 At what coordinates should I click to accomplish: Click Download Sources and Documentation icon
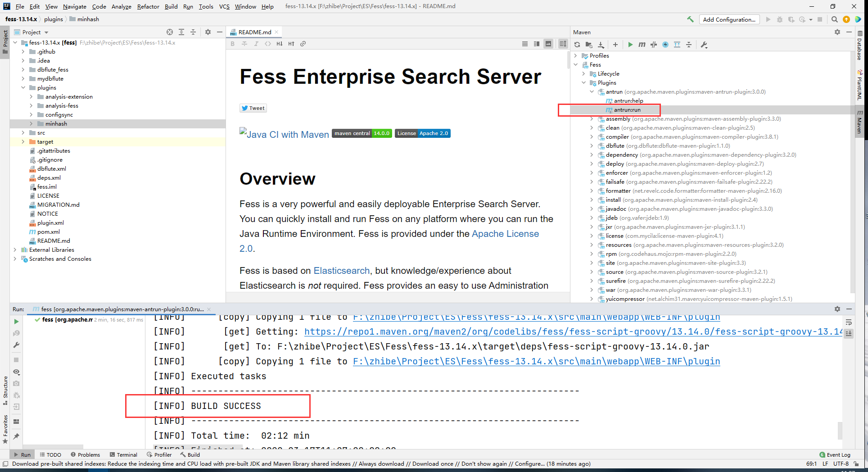click(x=601, y=45)
